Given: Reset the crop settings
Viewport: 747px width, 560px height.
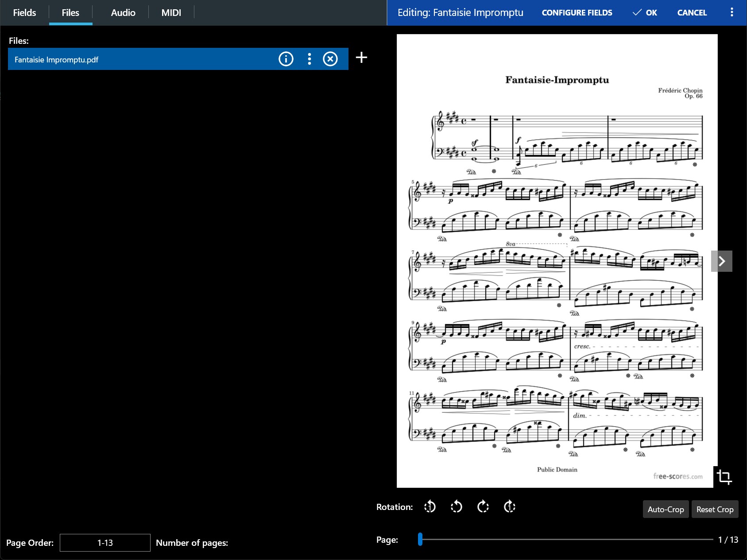Looking at the screenshot, I should click(x=715, y=509).
